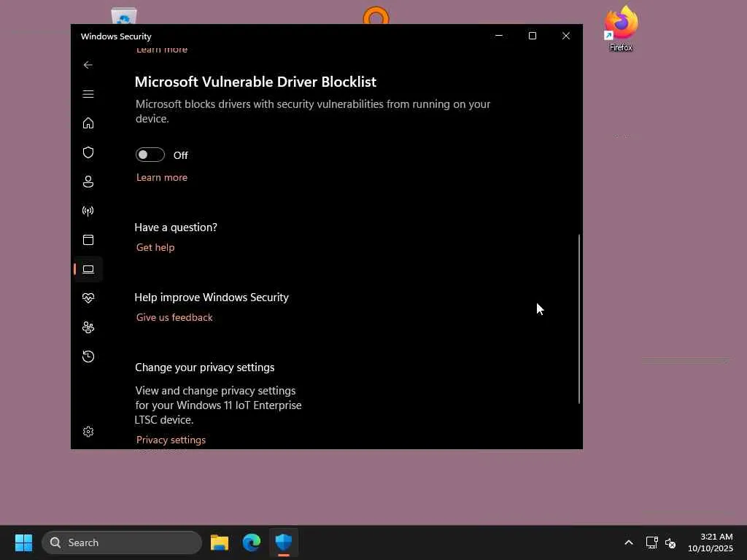Open Device performance & health heart icon

[x=88, y=298]
